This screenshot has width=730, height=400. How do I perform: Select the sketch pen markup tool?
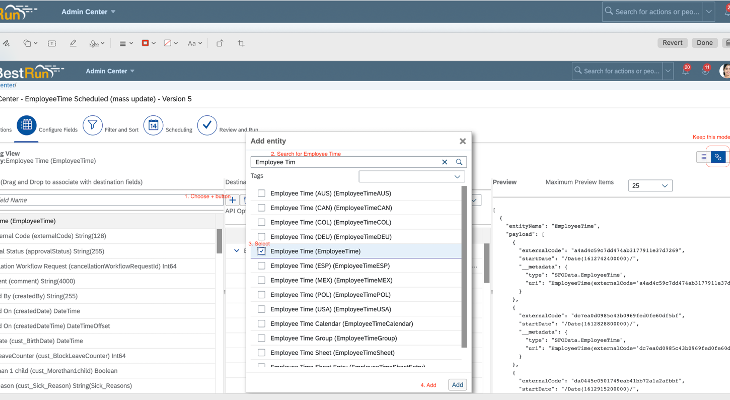(x=6, y=43)
